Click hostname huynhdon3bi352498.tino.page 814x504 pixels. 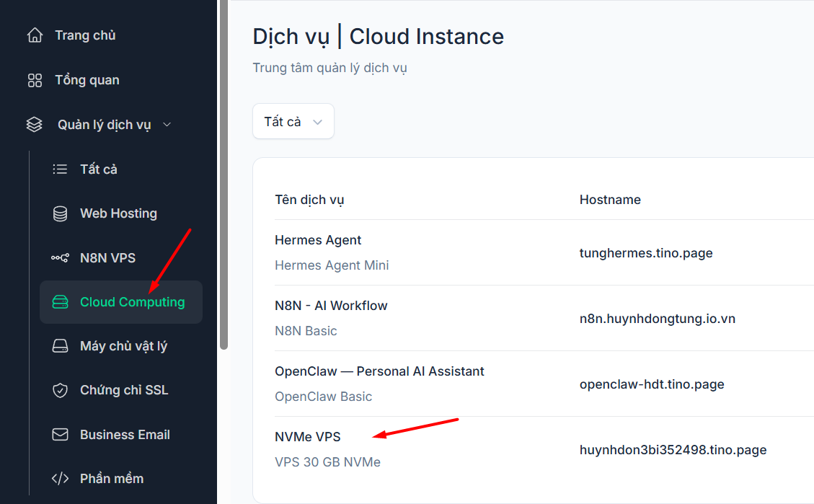(673, 450)
